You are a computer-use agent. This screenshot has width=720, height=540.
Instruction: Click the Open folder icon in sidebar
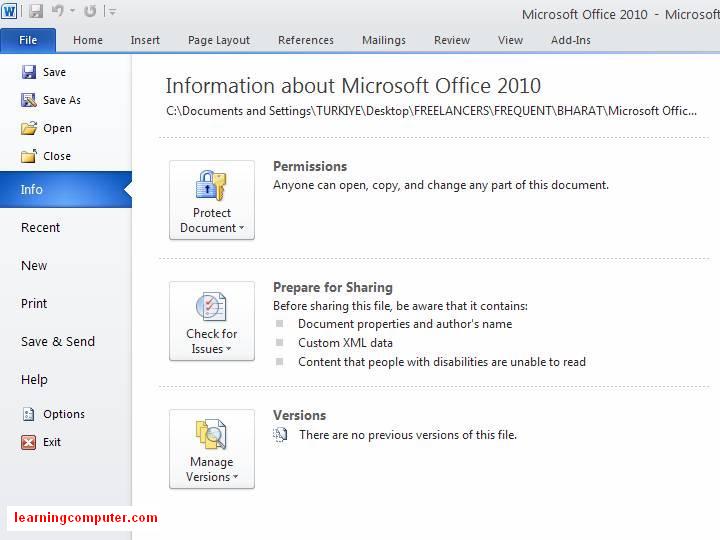click(x=28, y=128)
